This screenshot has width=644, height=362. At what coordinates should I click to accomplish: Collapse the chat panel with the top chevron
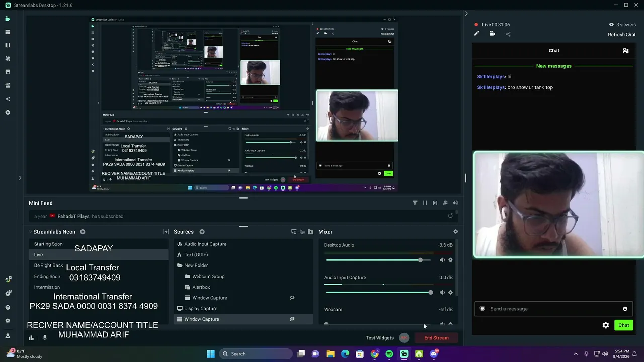click(466, 14)
